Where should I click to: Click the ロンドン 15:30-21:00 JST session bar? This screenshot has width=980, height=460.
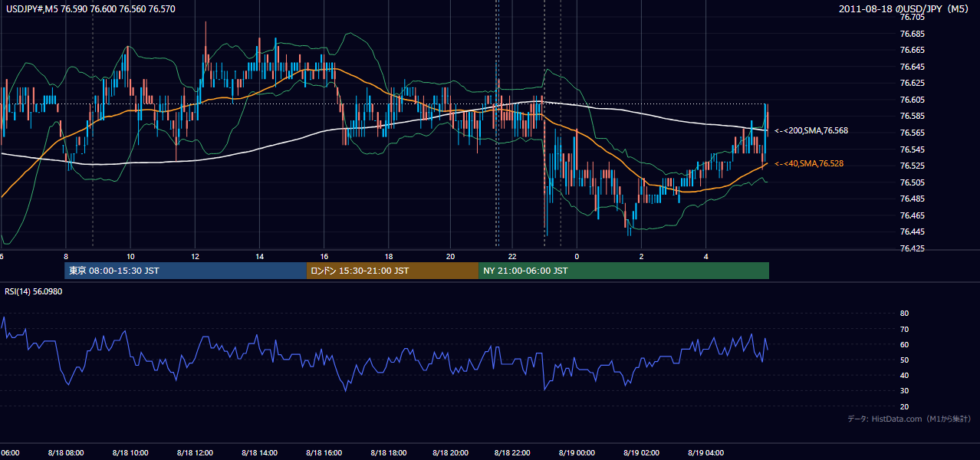[x=392, y=271]
